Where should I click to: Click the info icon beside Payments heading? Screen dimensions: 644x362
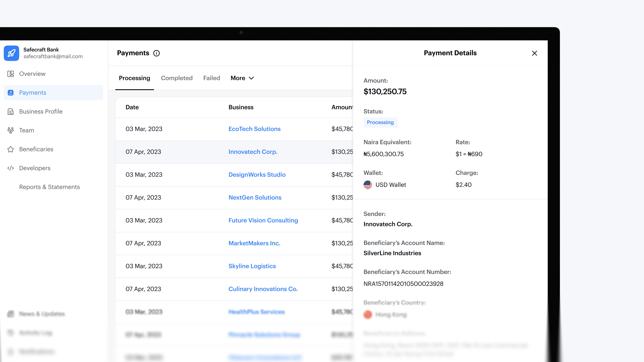pos(157,53)
